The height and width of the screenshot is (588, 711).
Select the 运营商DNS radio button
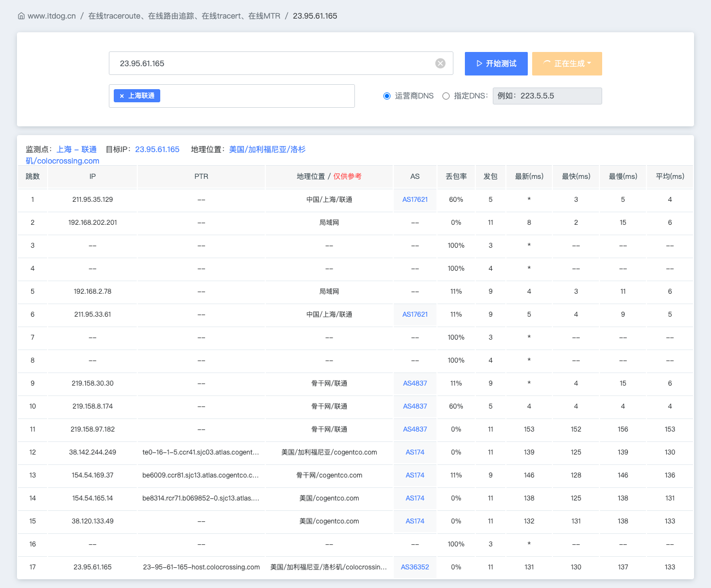coord(387,96)
